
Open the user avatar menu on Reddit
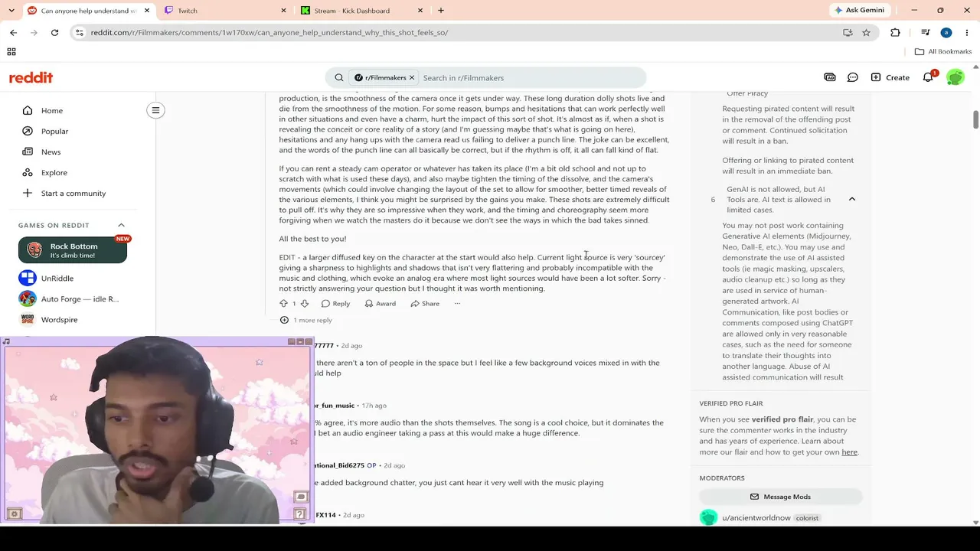pos(955,77)
